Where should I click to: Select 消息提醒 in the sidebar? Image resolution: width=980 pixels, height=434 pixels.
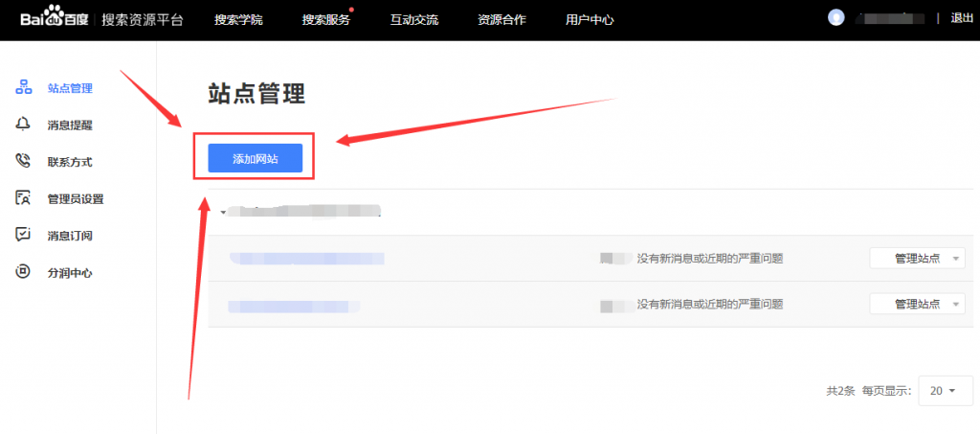coord(70,126)
